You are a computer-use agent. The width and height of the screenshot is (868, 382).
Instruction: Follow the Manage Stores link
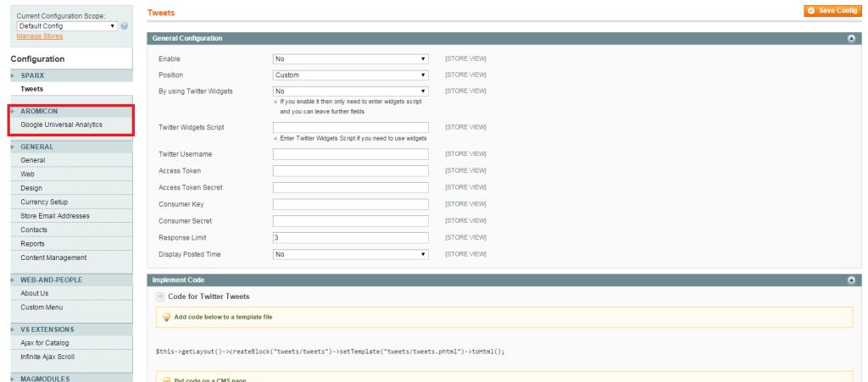[39, 36]
